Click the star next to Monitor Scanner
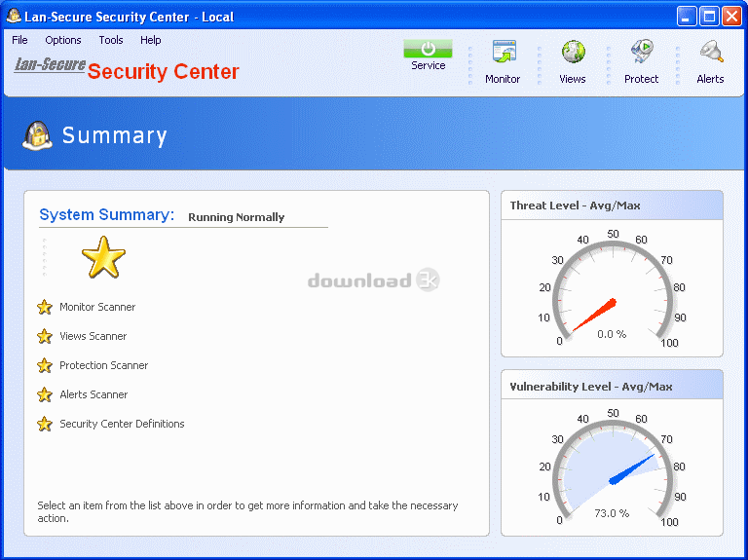The width and height of the screenshot is (748, 560). pyautogui.click(x=45, y=307)
